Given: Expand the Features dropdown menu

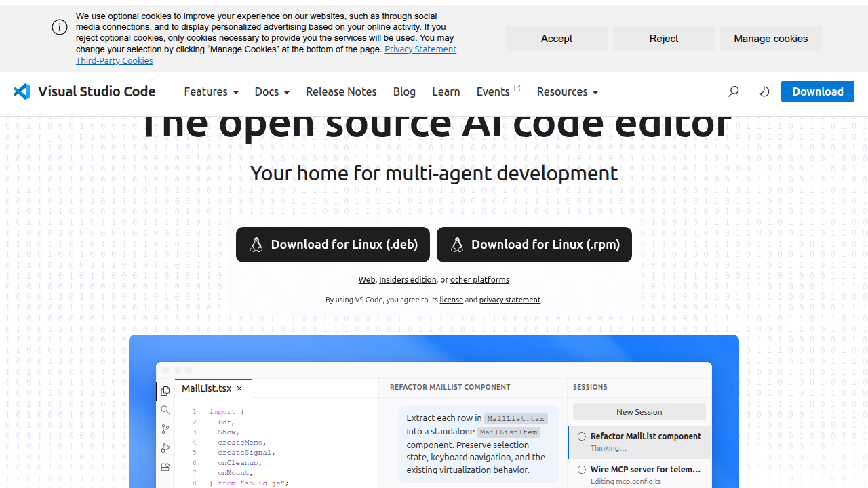Looking at the screenshot, I should 211,91.
